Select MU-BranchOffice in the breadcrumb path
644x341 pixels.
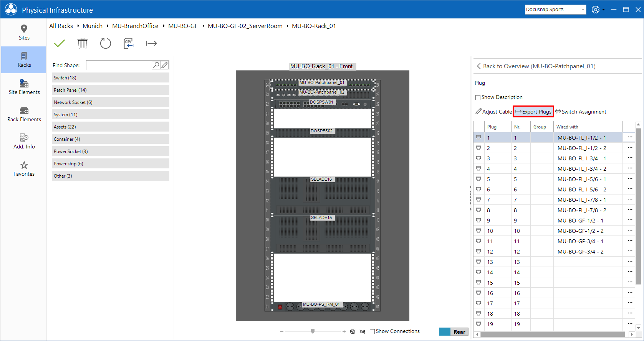click(135, 26)
